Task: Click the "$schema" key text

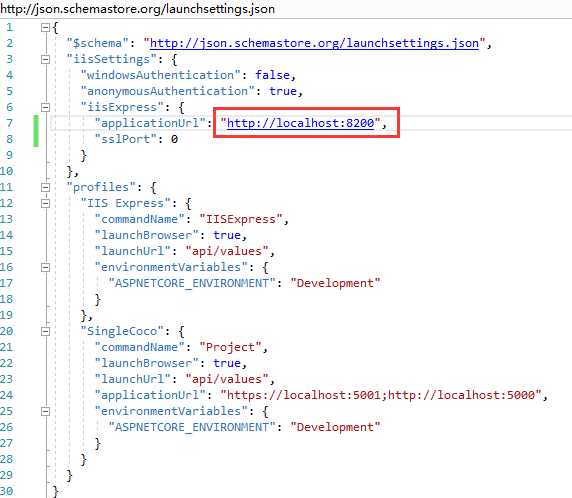Action: point(97,43)
